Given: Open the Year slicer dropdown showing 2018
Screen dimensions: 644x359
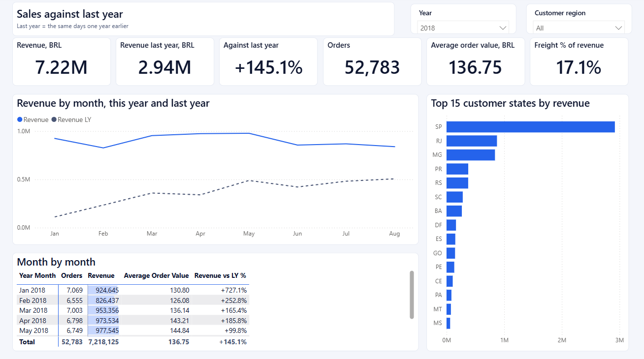Looking at the screenshot, I should [x=463, y=28].
